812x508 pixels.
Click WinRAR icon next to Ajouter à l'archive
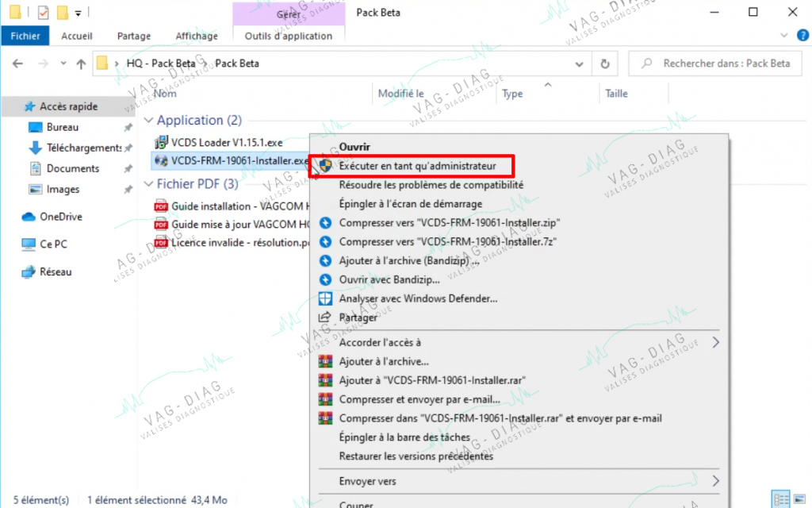coord(325,361)
